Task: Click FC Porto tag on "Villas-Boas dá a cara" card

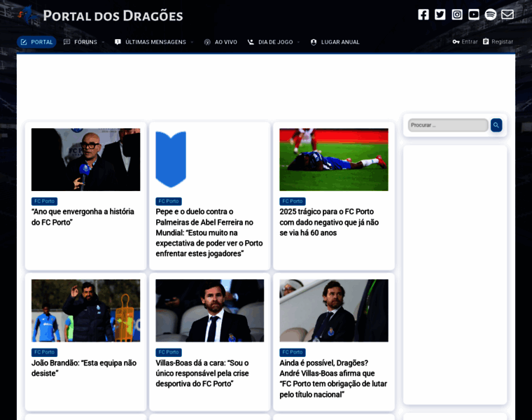Action: pyautogui.click(x=169, y=352)
